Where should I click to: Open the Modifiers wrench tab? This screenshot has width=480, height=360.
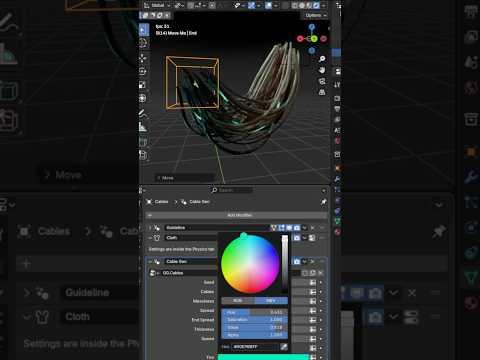click(337, 179)
